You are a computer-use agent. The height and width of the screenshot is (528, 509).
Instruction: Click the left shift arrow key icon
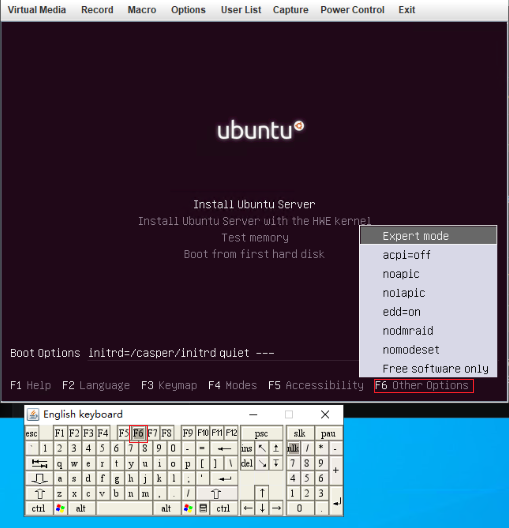(x=39, y=494)
